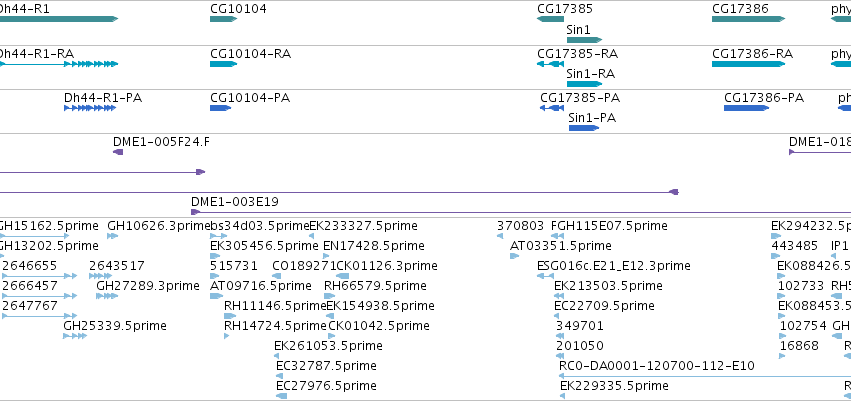851x401 pixels.
Task: Select Dh44-R1-PA protein label
Action: click(103, 98)
